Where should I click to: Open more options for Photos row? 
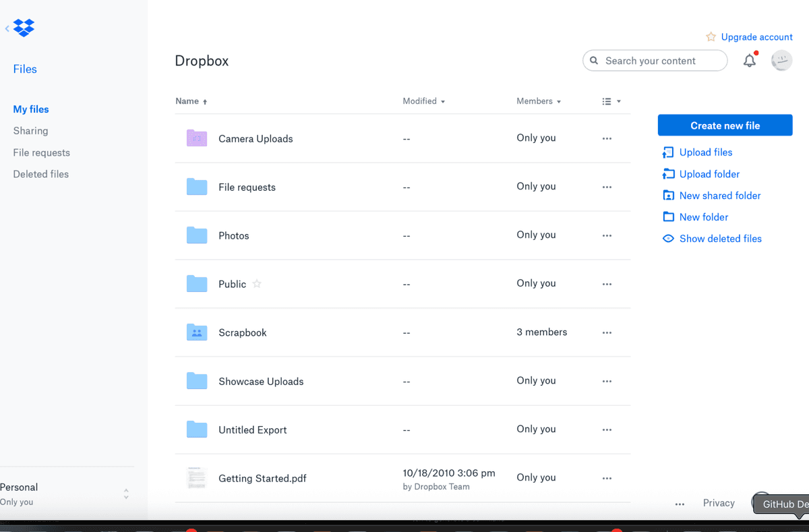click(607, 236)
